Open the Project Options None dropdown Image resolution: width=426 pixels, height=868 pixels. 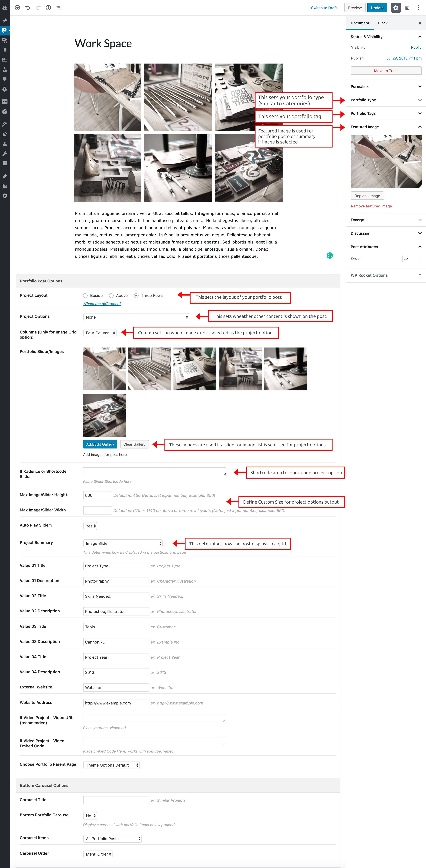pos(136,317)
